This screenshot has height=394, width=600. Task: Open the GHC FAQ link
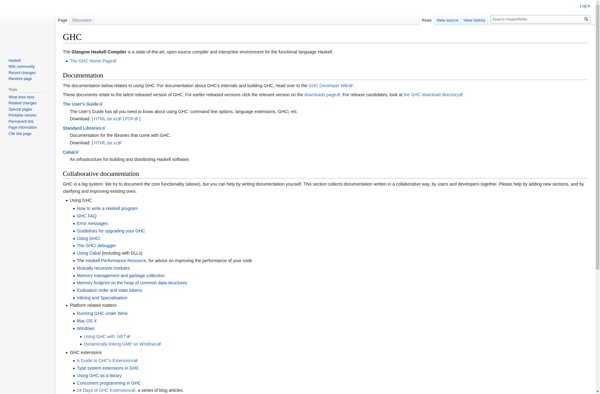tap(86, 216)
